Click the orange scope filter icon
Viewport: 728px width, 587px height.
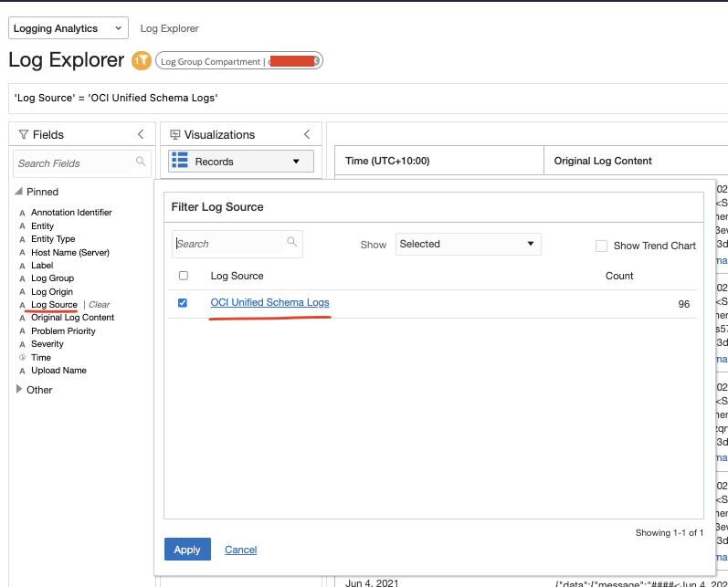(x=142, y=61)
